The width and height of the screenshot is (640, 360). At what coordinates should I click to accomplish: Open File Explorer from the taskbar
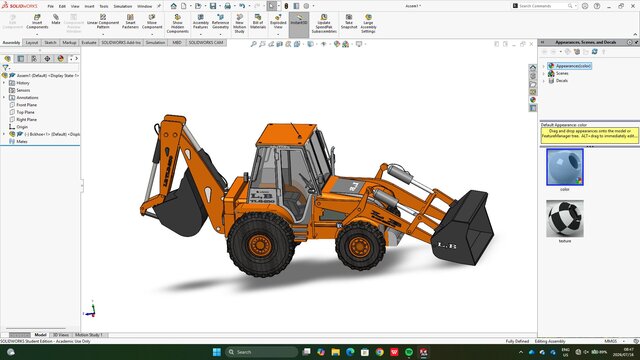click(336, 352)
